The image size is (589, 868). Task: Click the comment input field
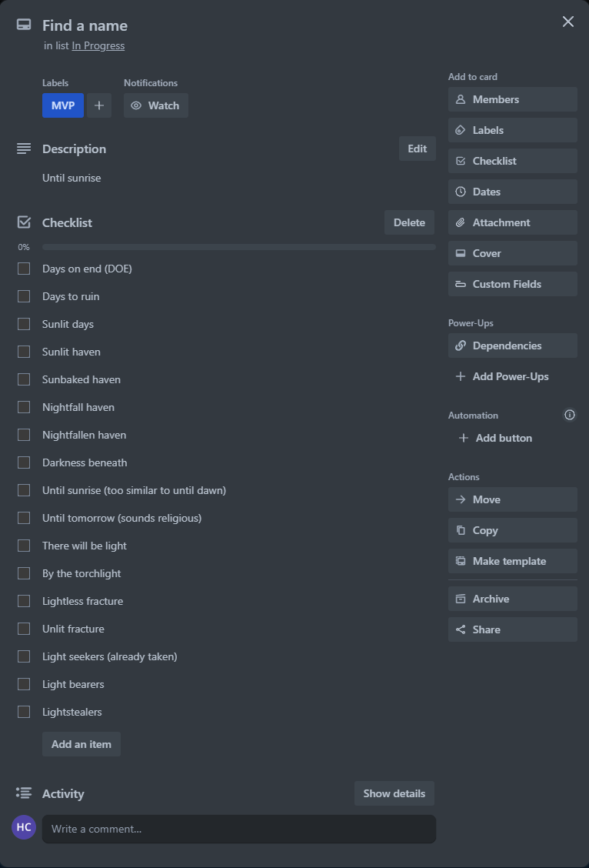pos(238,829)
